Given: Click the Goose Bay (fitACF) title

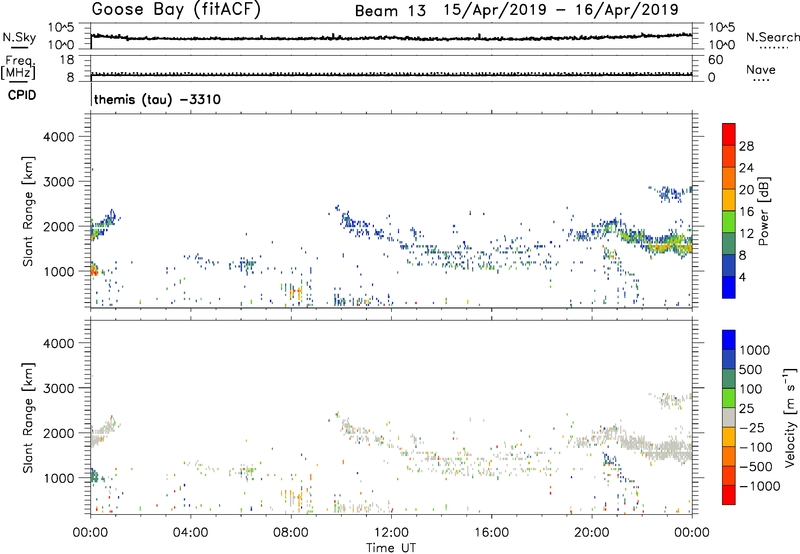Looking at the screenshot, I should pos(176,9).
